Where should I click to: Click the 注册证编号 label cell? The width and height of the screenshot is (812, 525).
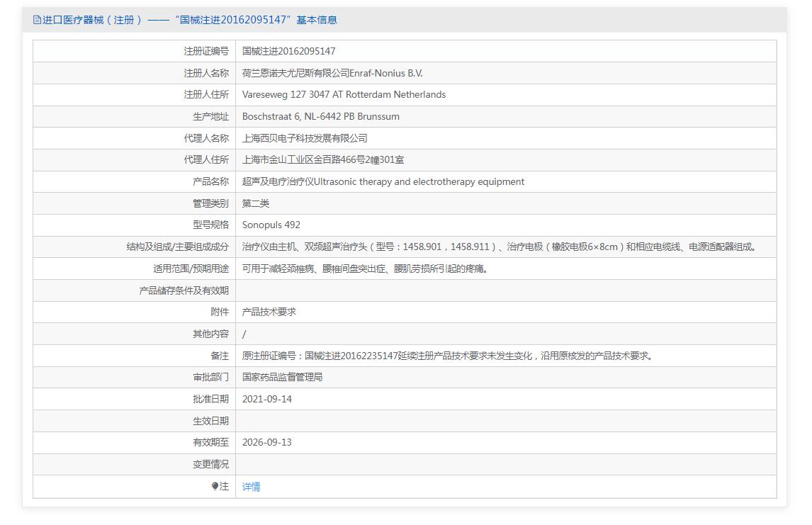[206, 51]
